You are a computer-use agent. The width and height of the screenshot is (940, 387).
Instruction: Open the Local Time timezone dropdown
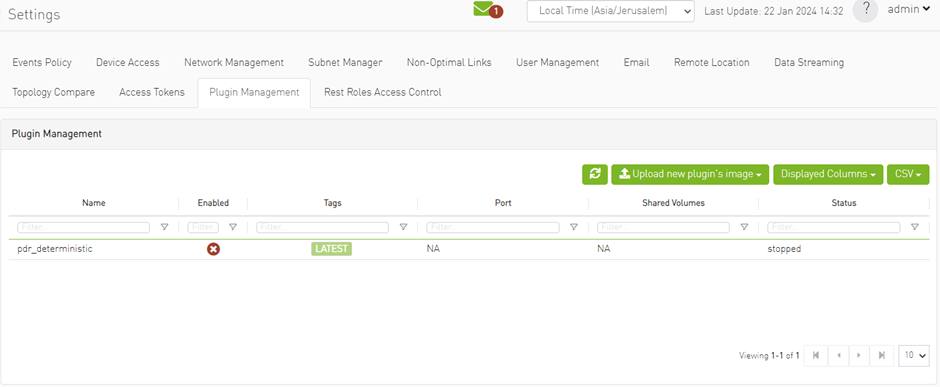[x=610, y=11]
